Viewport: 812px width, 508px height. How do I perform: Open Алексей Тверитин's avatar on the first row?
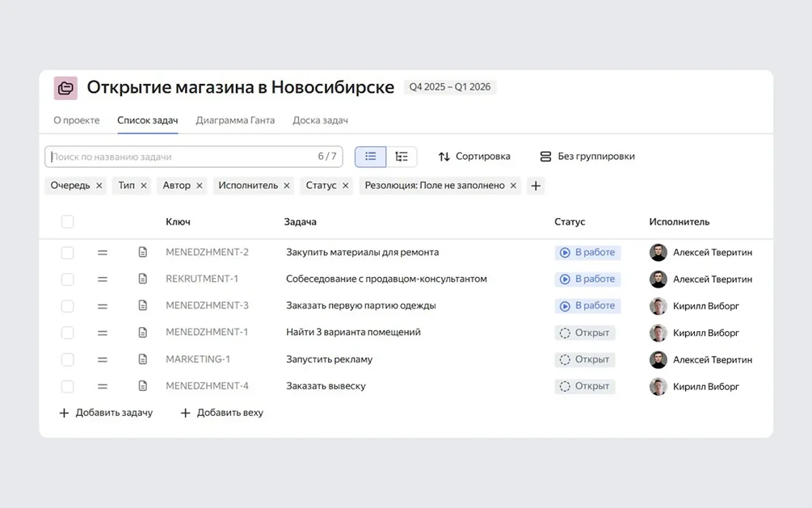click(656, 252)
